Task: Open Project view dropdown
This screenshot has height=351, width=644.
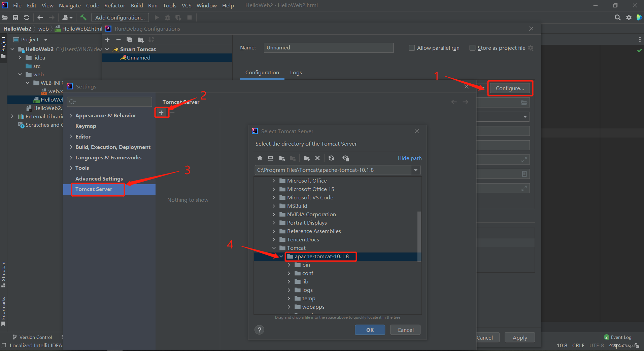Action: coord(46,40)
